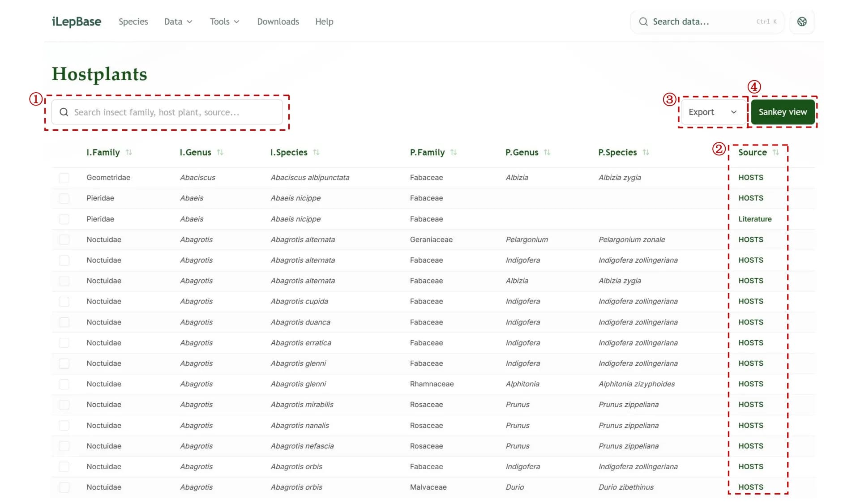Sort table by P.Genus column icon
The width and height of the screenshot is (852, 504).
point(547,152)
